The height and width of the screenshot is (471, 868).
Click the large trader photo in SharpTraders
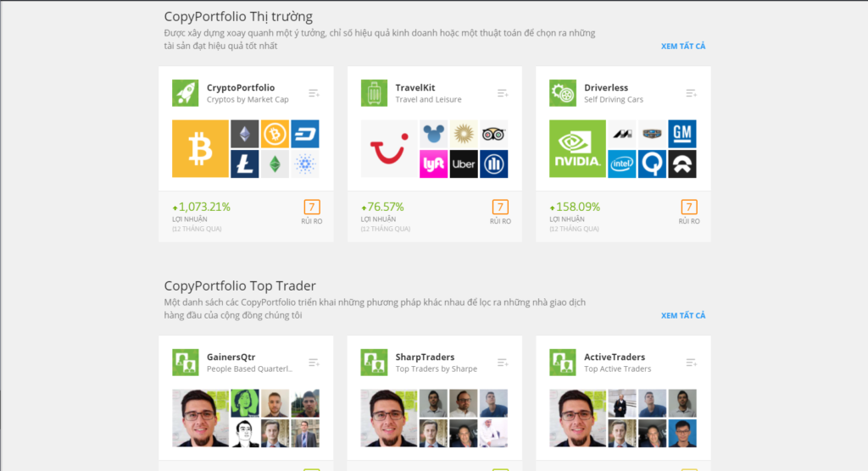(x=389, y=418)
